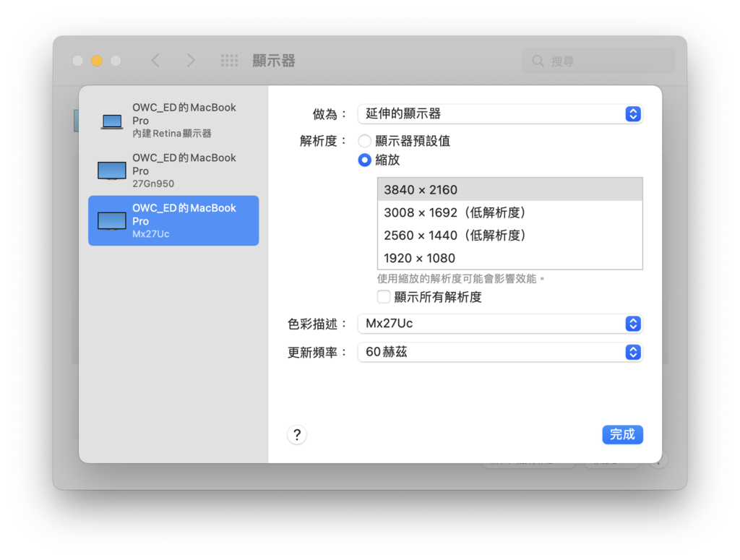This screenshot has height=560, width=740.
Task: Click the 完成 button
Action: point(622,434)
